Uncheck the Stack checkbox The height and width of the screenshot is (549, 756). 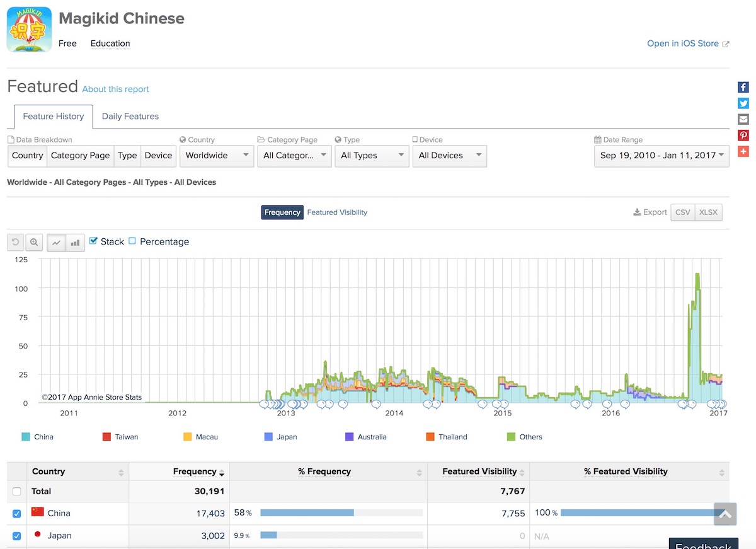coord(93,241)
